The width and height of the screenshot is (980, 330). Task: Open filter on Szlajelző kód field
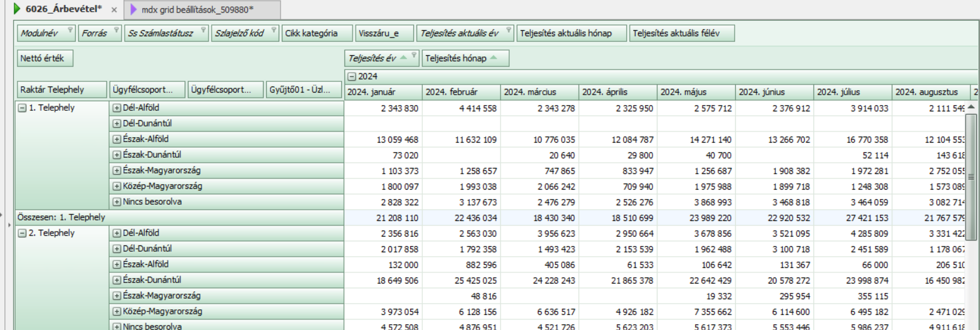[274, 30]
